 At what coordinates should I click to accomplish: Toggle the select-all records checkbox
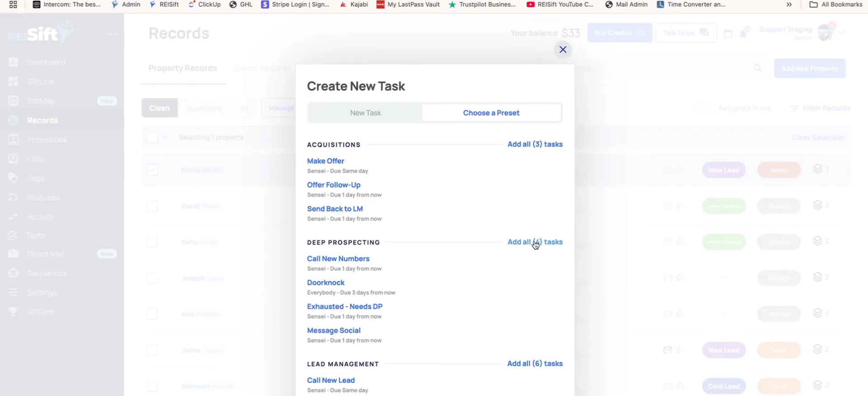(x=152, y=137)
